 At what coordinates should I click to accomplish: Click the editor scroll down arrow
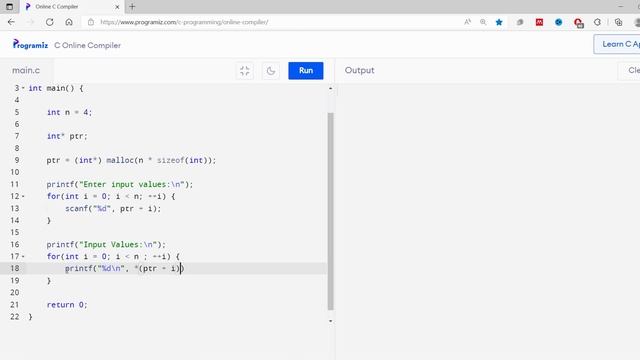[x=330, y=321]
